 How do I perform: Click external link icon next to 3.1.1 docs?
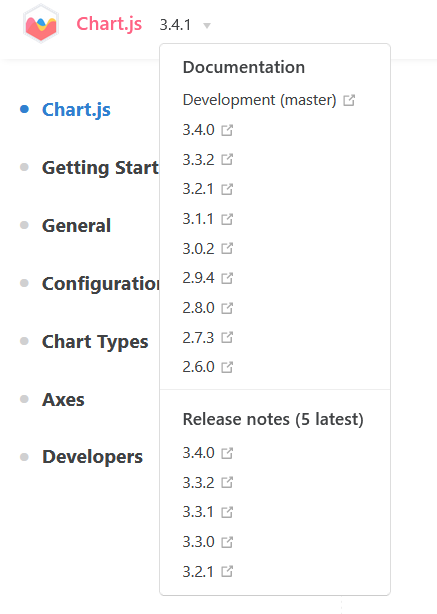click(x=227, y=219)
